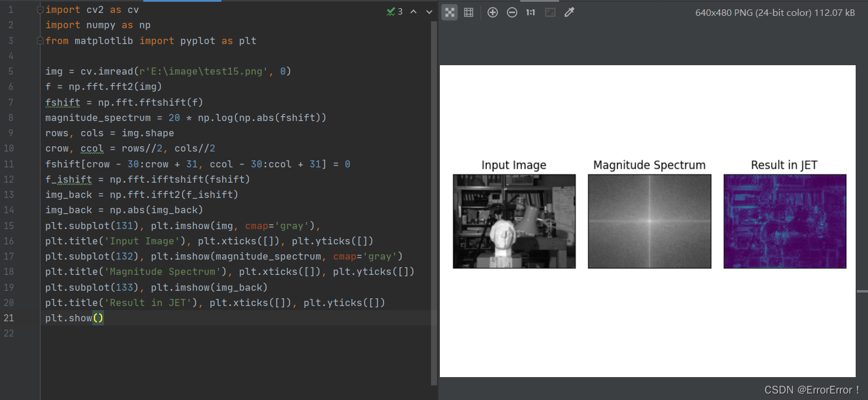Click the underlined 'fshift' variable on line 7
Image resolution: width=868 pixels, height=400 pixels.
(x=63, y=102)
